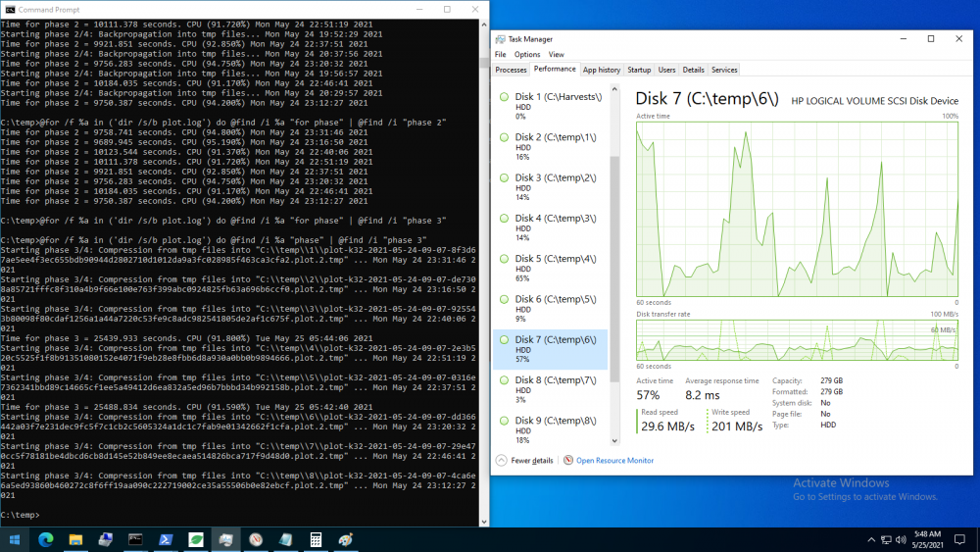
Task: Switch to the Users tab
Action: (x=666, y=70)
